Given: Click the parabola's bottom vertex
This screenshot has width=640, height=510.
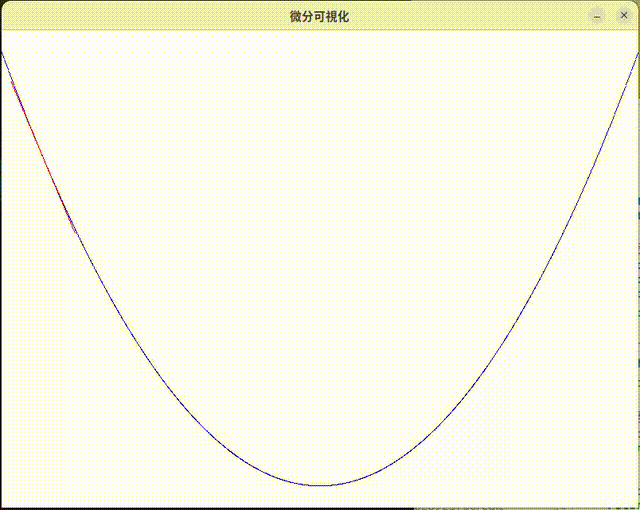Looking at the screenshot, I should (320, 485).
